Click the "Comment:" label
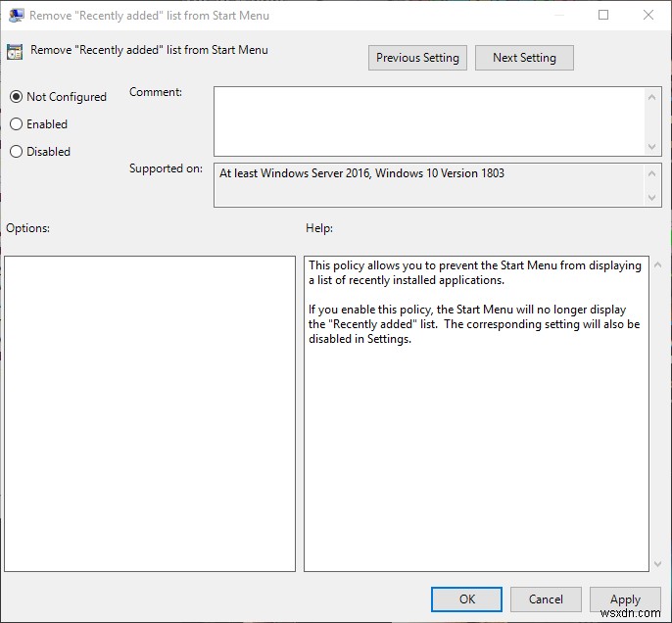The image size is (672, 623). coord(156,92)
